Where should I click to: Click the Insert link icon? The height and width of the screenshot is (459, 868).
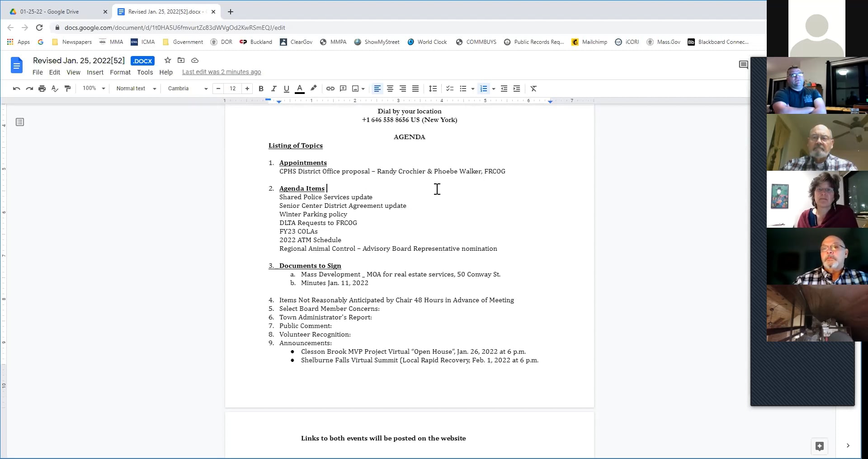[x=330, y=89]
